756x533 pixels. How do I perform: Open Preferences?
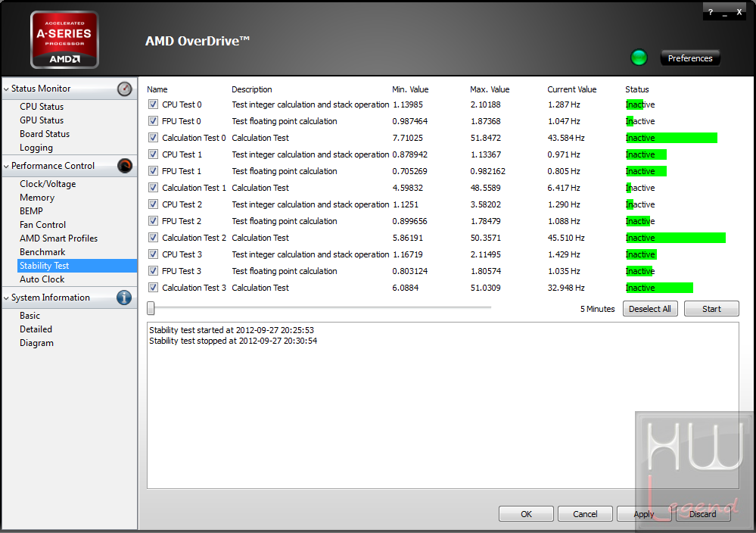pyautogui.click(x=690, y=58)
